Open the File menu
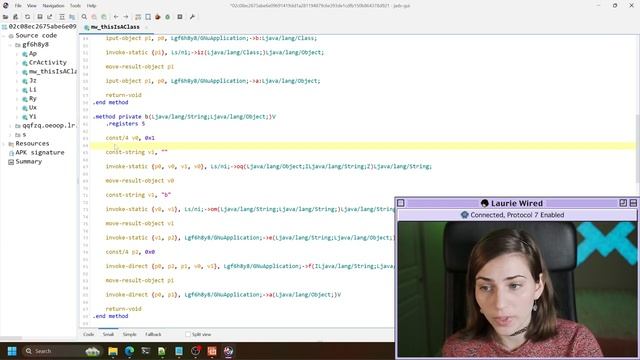 click(18, 6)
